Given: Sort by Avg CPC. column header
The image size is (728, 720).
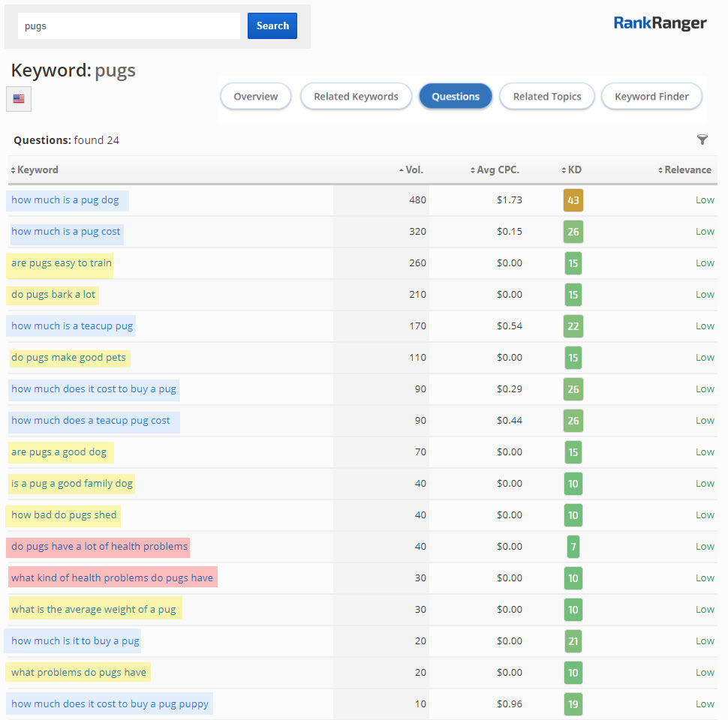Looking at the screenshot, I should click(498, 170).
